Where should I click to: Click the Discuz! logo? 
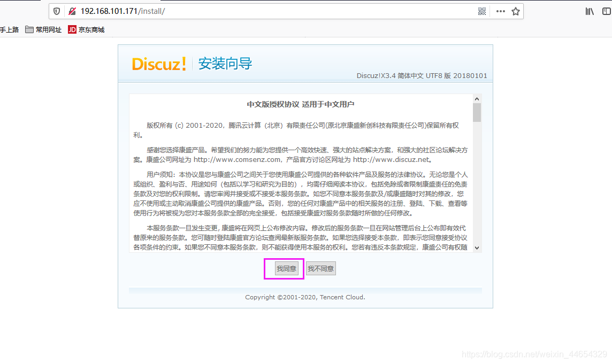coord(159,64)
